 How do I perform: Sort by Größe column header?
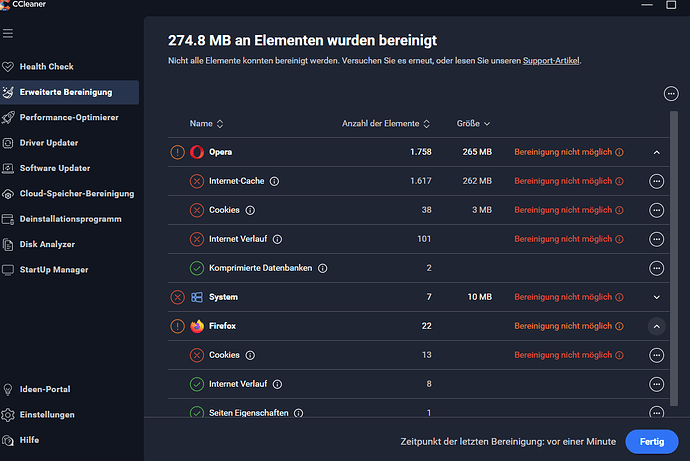pyautogui.click(x=473, y=124)
